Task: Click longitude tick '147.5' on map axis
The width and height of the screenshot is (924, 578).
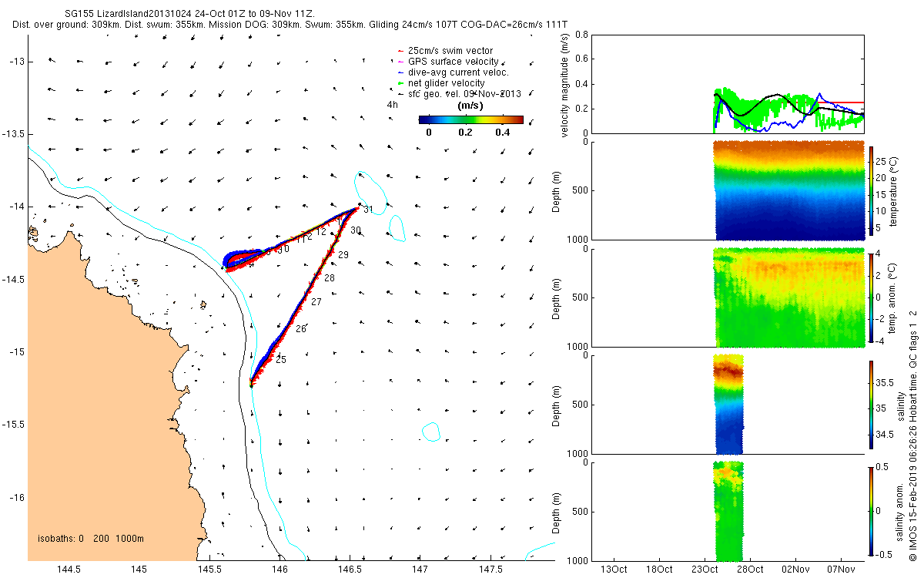Action: tap(490, 570)
